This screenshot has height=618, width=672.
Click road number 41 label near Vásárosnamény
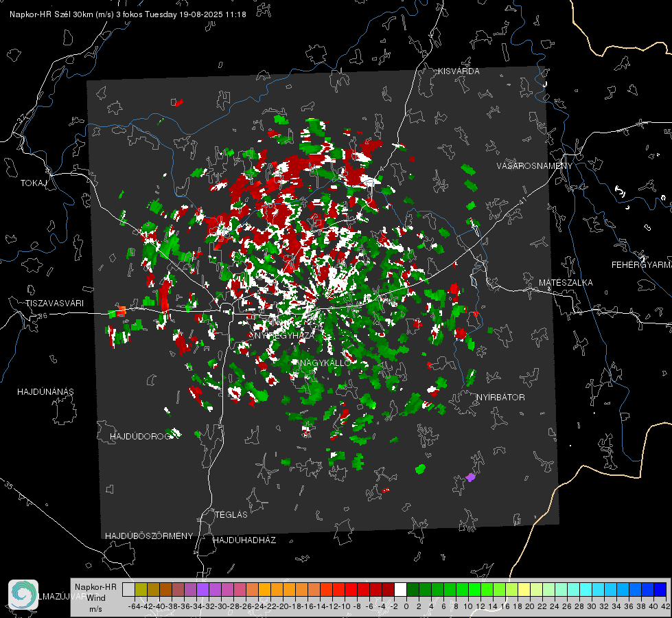522,201
